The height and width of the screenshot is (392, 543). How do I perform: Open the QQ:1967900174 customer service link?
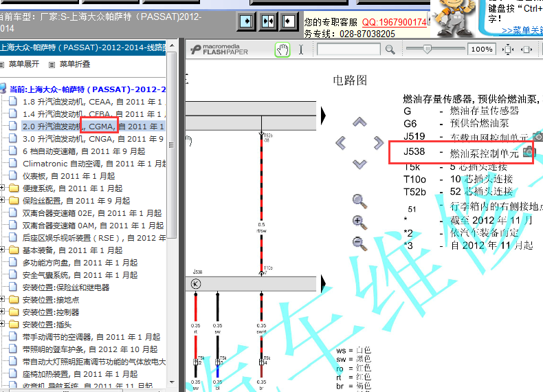(394, 22)
